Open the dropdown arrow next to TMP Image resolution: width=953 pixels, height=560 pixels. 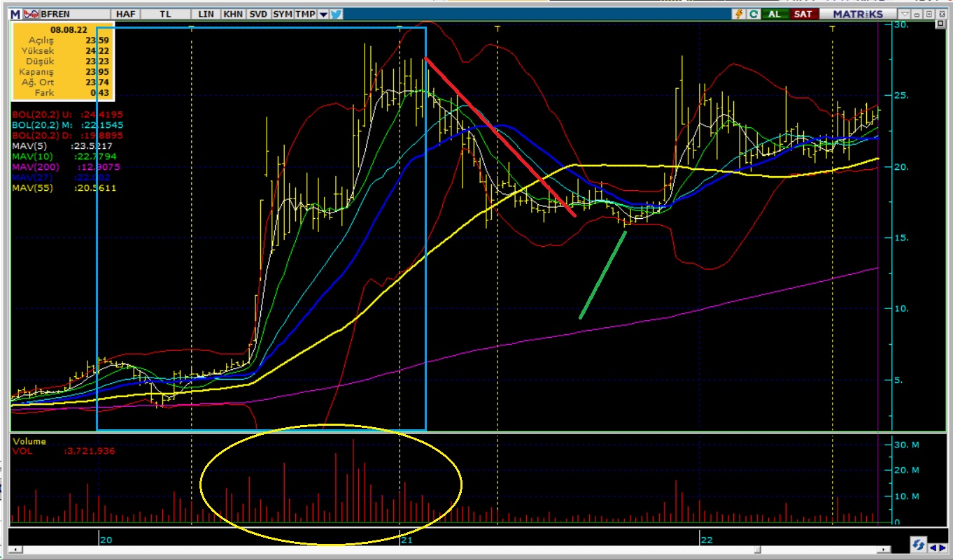323,14
